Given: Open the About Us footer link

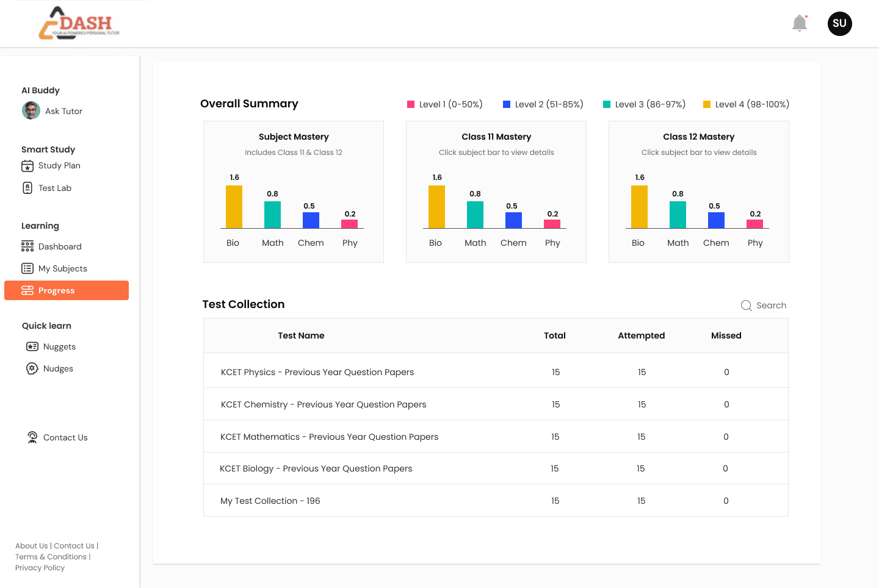Looking at the screenshot, I should pos(31,546).
